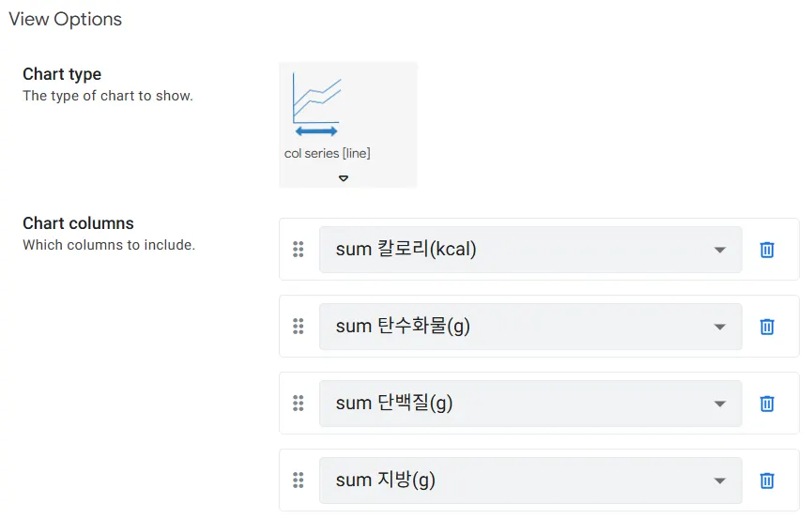Click the col series [line] label

(x=328, y=153)
